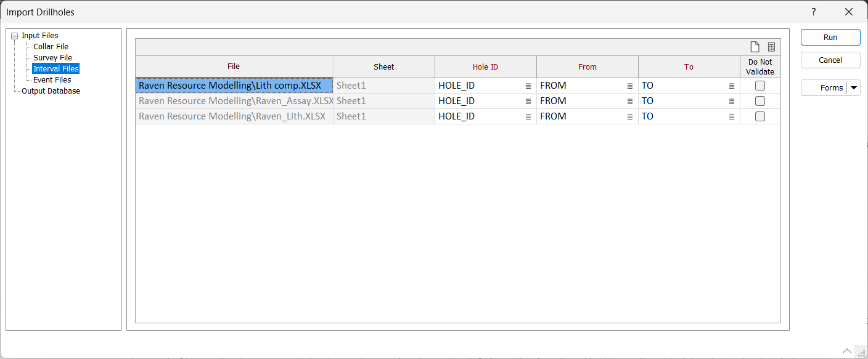The image size is (868, 359).
Task: Collapse the Input Files tree node
Action: point(15,36)
